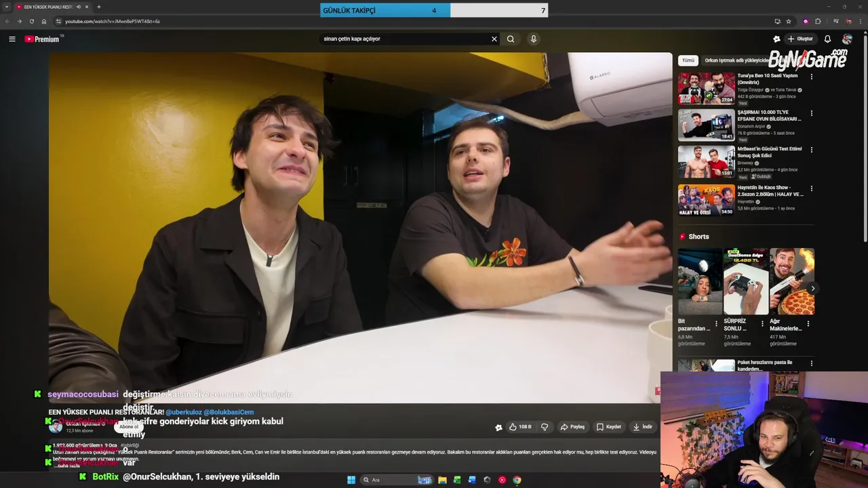This screenshot has width=868, height=488.
Task: Open the @BolukbasiCem mention link
Action: pos(229,412)
